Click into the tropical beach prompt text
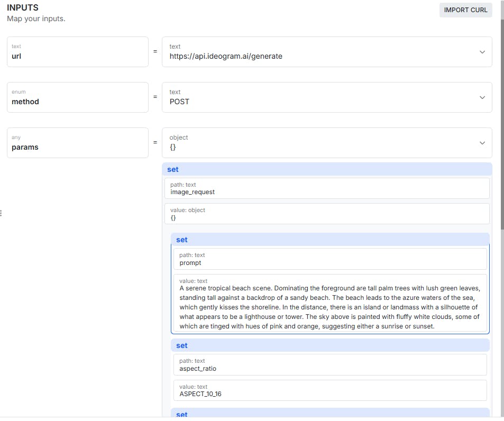 330,307
